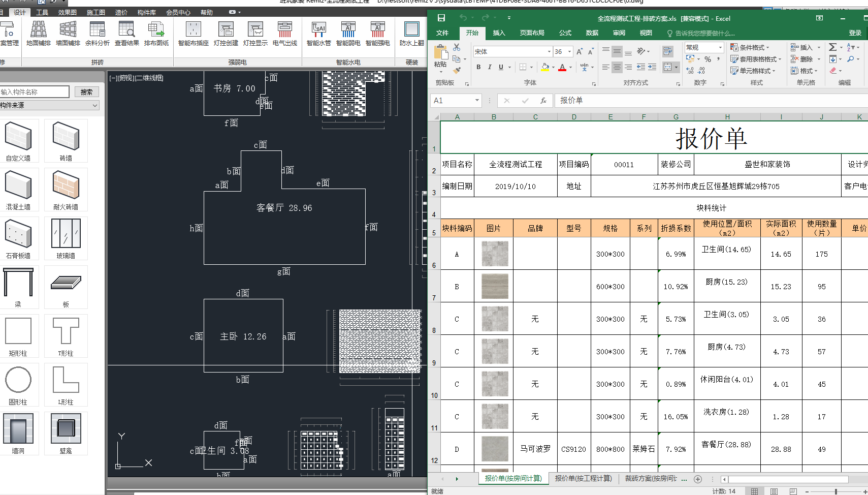
Task: Switch to the 页面布局 ribbon tab
Action: click(x=532, y=33)
